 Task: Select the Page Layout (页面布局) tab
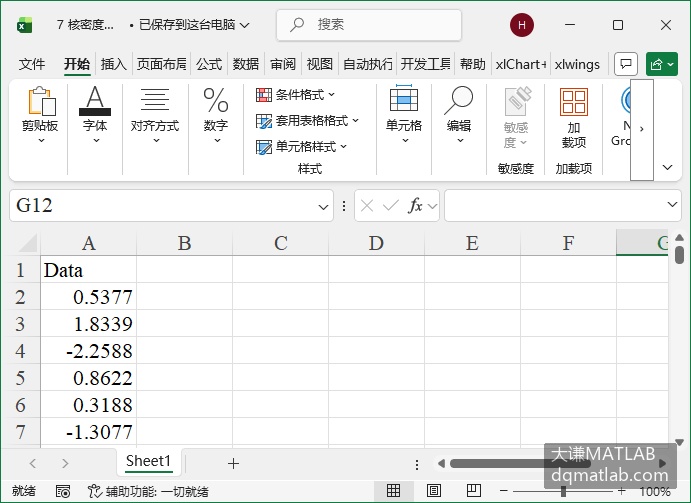(162, 64)
